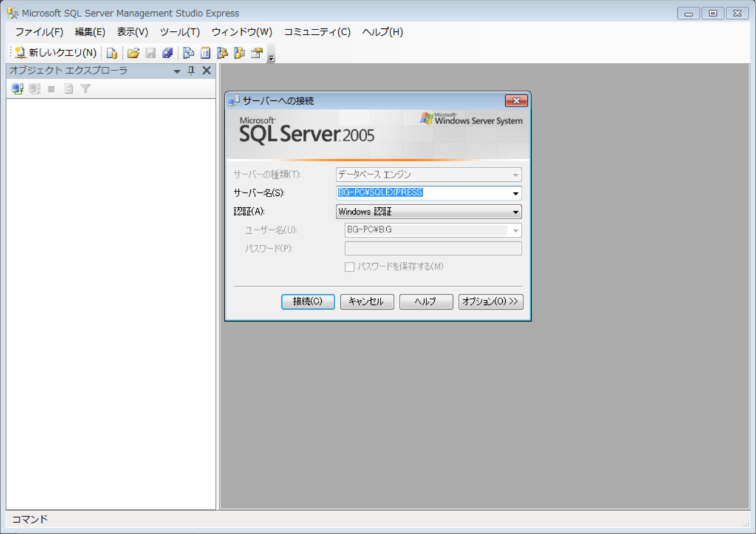Click the server connection icon in the dialog title bar
756x534 pixels.
tap(234, 101)
